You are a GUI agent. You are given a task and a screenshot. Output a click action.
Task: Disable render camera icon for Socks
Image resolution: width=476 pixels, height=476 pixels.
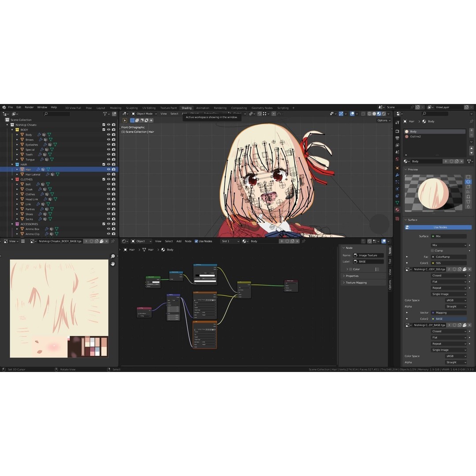(114, 219)
